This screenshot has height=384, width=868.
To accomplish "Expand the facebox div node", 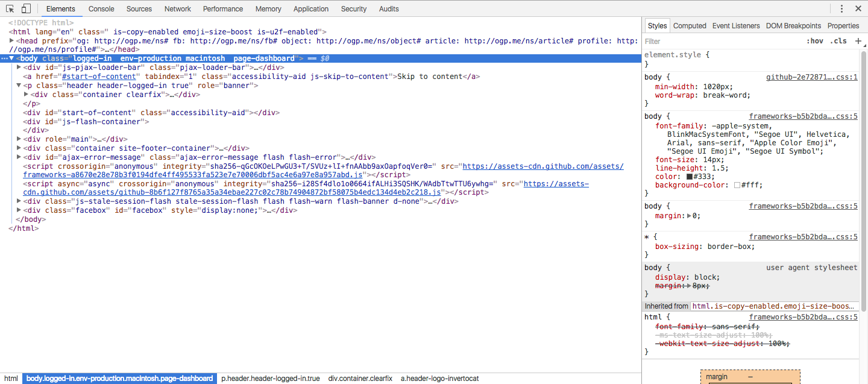I will click(x=19, y=210).
